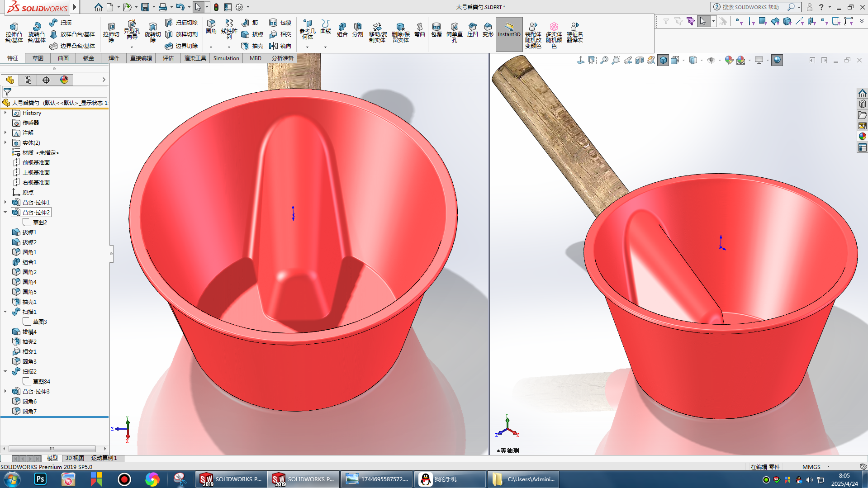Open the 圆角 fillet dropdown arrow
This screenshot has width=868, height=488.
click(x=211, y=47)
